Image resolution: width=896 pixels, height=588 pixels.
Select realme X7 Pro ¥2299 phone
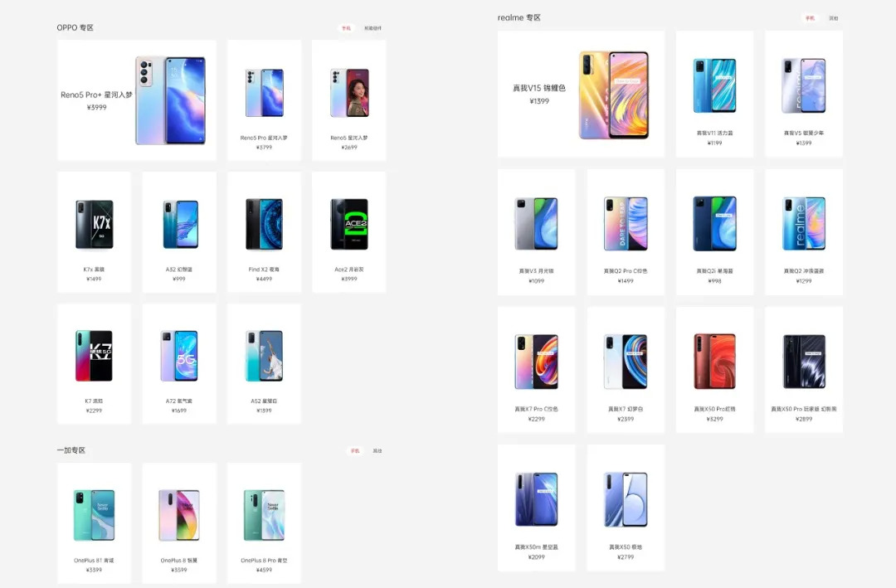point(537,370)
